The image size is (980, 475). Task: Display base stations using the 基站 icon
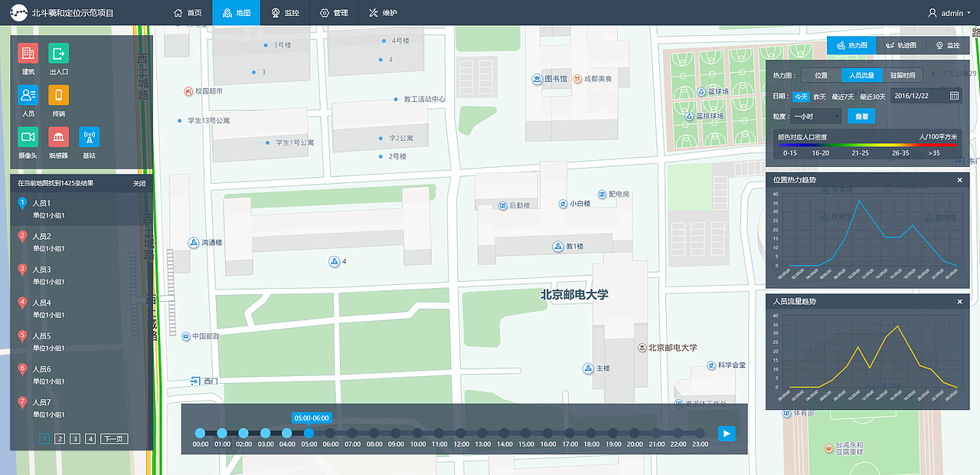91,136
